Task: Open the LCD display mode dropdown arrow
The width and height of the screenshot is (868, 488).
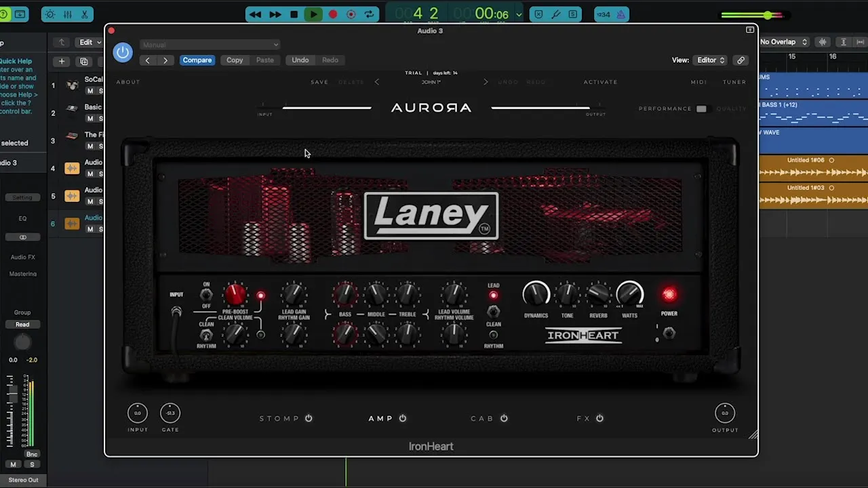Action: point(519,14)
